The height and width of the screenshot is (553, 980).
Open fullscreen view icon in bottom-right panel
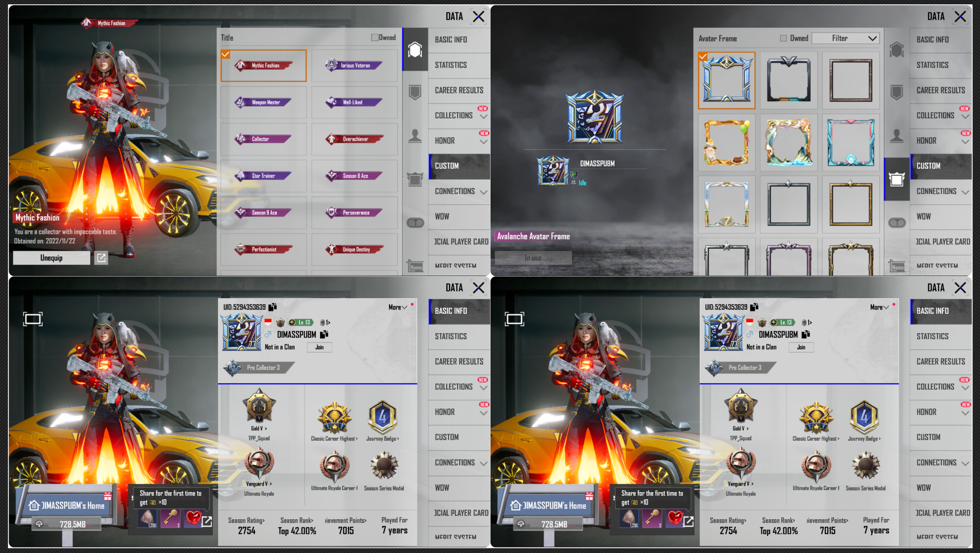click(514, 319)
